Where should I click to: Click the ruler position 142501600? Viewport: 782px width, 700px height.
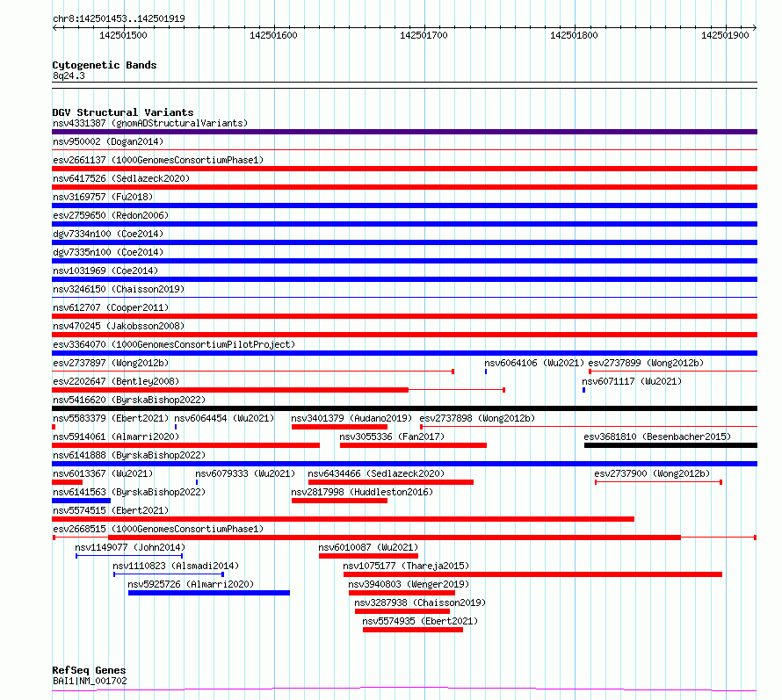point(273,35)
